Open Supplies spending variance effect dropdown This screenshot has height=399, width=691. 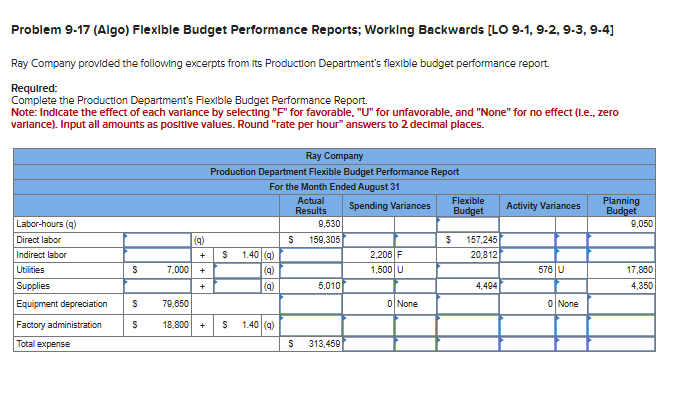[x=415, y=286]
